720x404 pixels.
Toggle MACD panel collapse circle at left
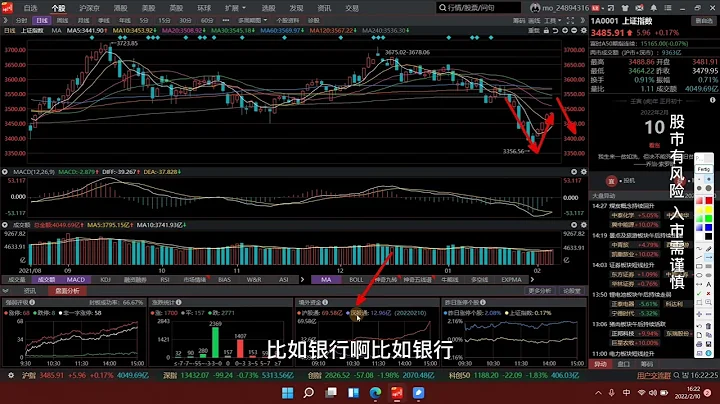click(5, 172)
